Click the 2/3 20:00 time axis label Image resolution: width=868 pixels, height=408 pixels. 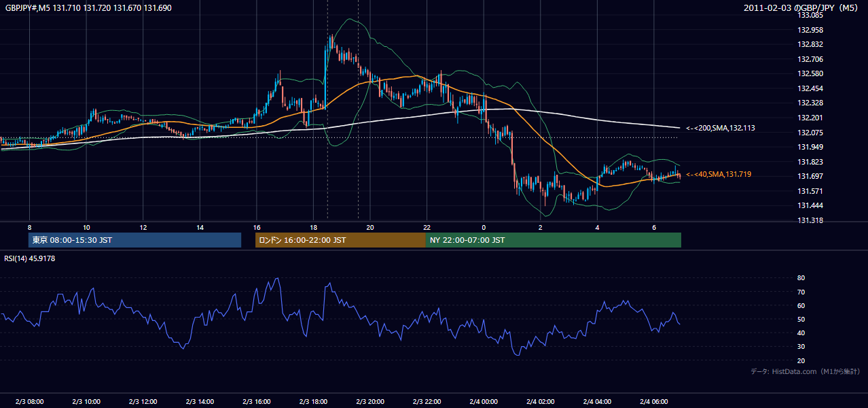click(x=370, y=402)
